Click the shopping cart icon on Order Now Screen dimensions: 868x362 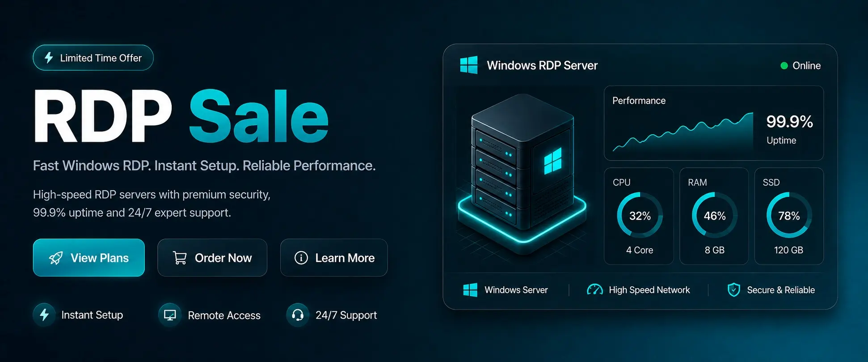click(180, 258)
